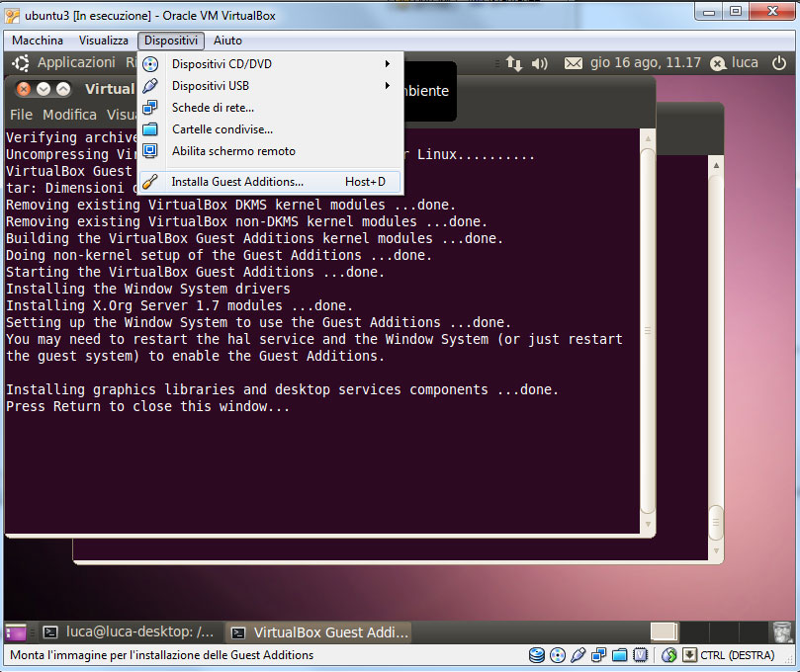Click the USB plug icon in menu
This screenshot has height=672, width=800.
[x=150, y=86]
